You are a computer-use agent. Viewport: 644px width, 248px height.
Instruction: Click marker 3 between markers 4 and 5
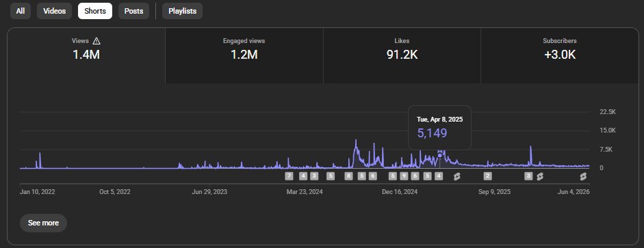(314, 176)
